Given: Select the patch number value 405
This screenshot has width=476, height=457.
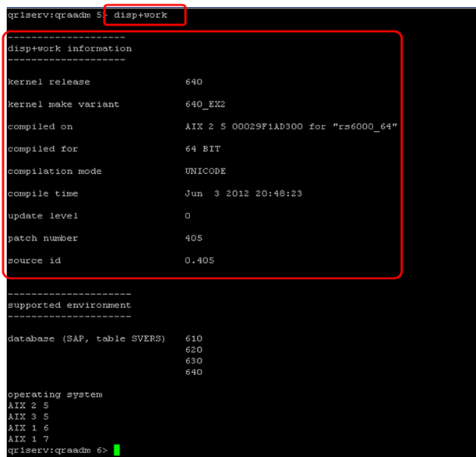Looking at the screenshot, I should coord(194,239).
